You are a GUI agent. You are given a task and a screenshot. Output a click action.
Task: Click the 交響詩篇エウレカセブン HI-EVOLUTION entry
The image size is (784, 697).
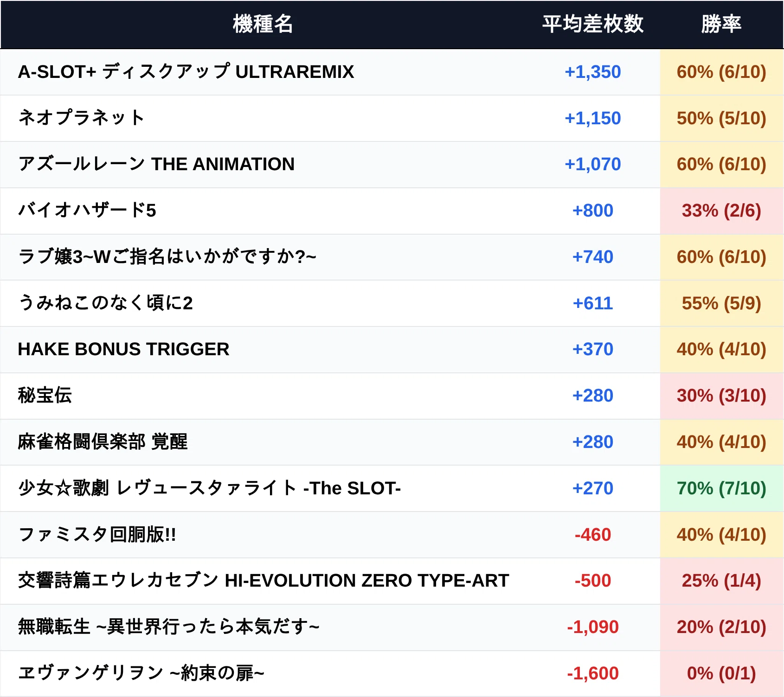pyautogui.click(x=263, y=581)
